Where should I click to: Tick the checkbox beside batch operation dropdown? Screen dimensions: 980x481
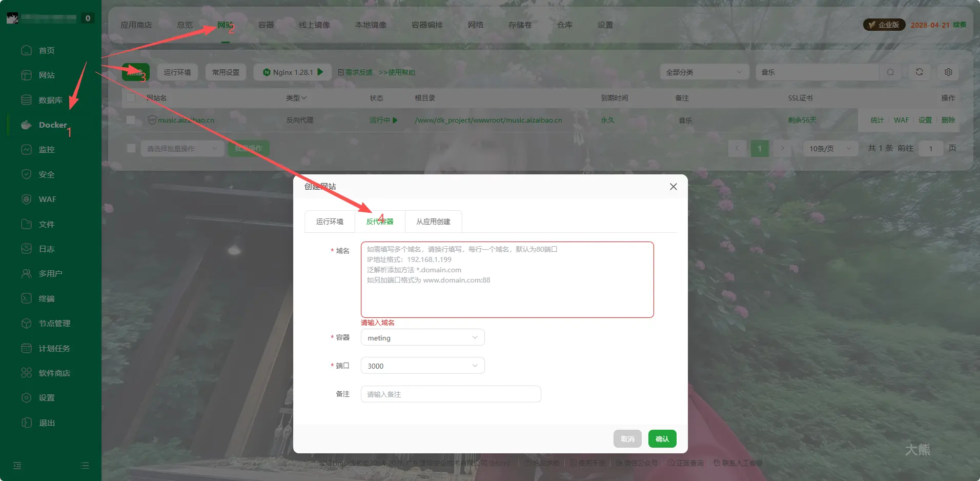[x=131, y=148]
